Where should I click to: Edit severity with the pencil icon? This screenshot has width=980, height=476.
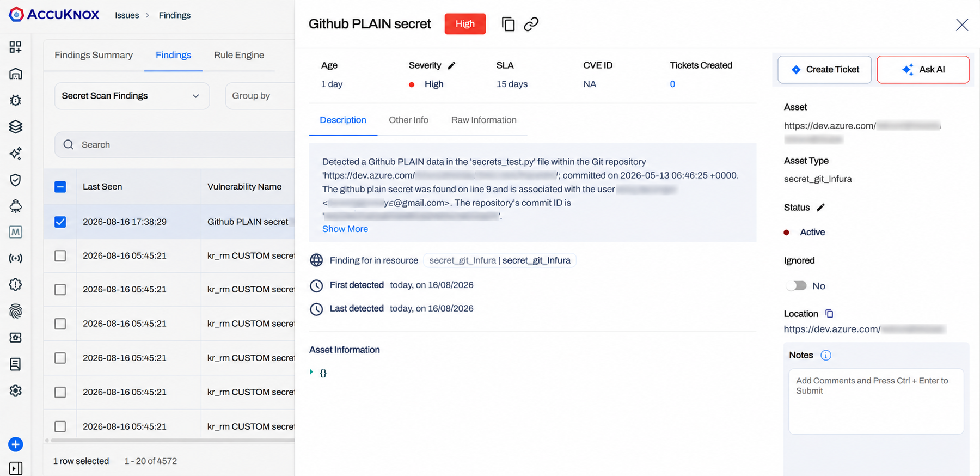click(x=451, y=65)
